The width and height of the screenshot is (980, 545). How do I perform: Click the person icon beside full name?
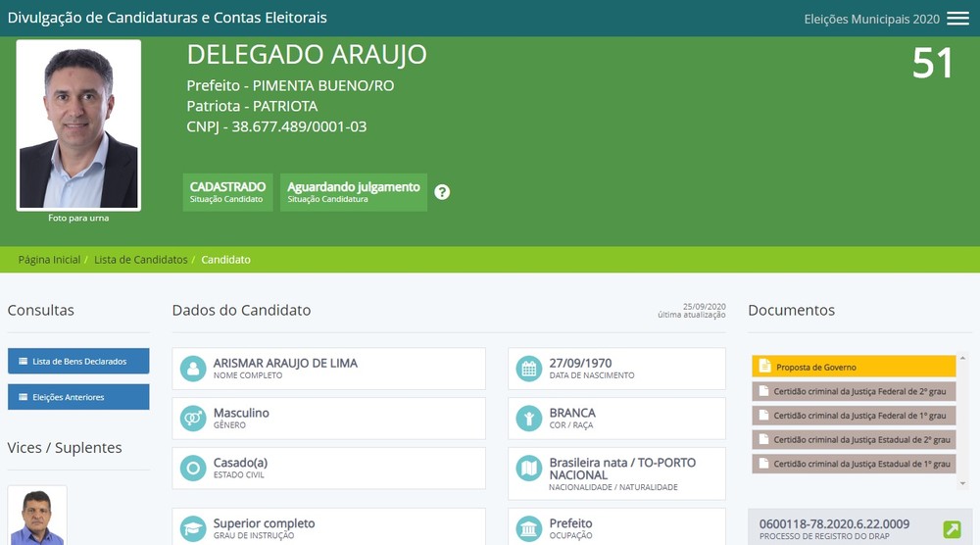click(193, 370)
